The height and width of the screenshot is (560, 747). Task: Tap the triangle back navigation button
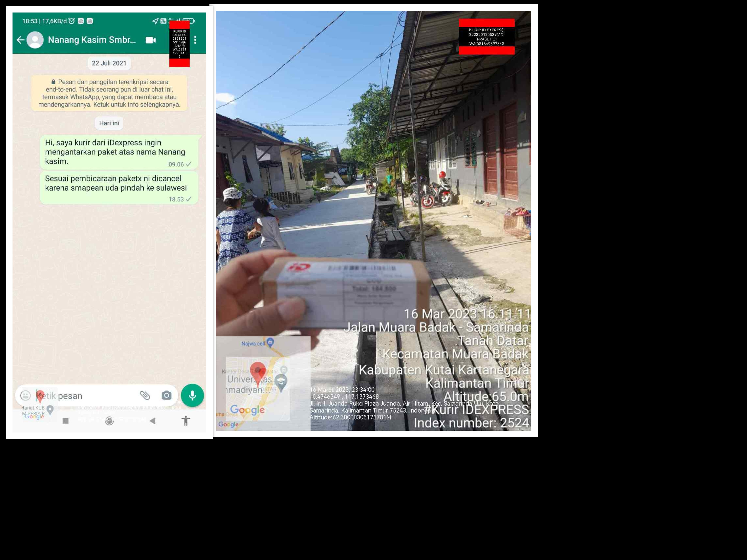coord(152,421)
